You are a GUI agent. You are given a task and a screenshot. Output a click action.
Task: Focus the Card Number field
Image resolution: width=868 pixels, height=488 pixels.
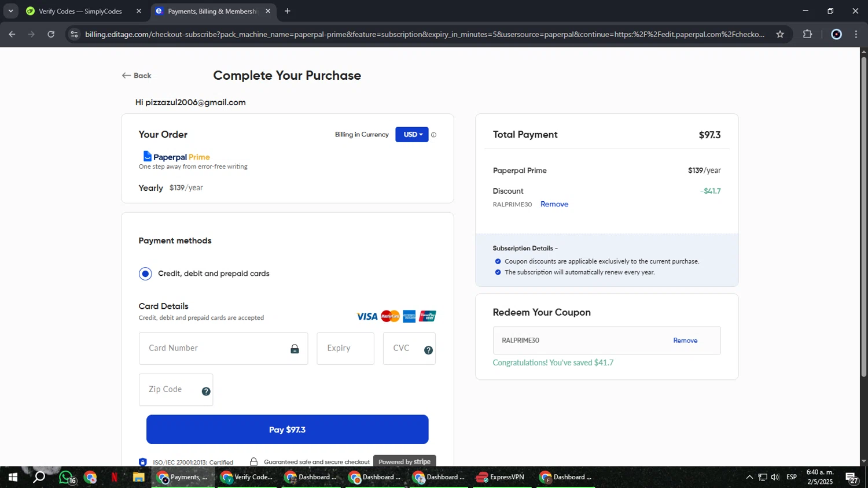223,349
